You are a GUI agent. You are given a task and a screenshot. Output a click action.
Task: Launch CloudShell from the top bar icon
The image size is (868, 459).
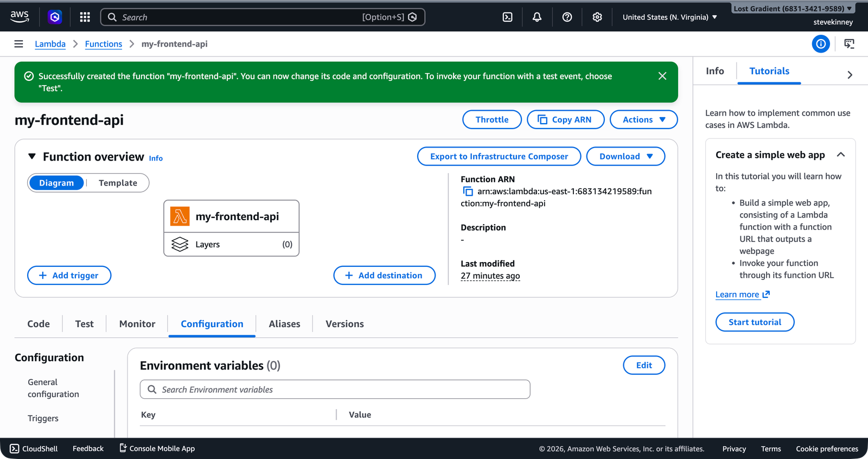(x=507, y=17)
